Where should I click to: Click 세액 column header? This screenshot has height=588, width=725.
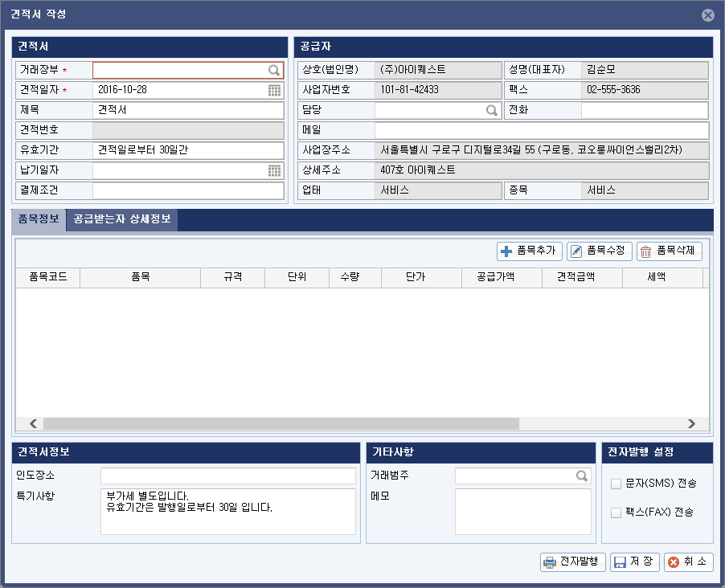[x=662, y=277]
